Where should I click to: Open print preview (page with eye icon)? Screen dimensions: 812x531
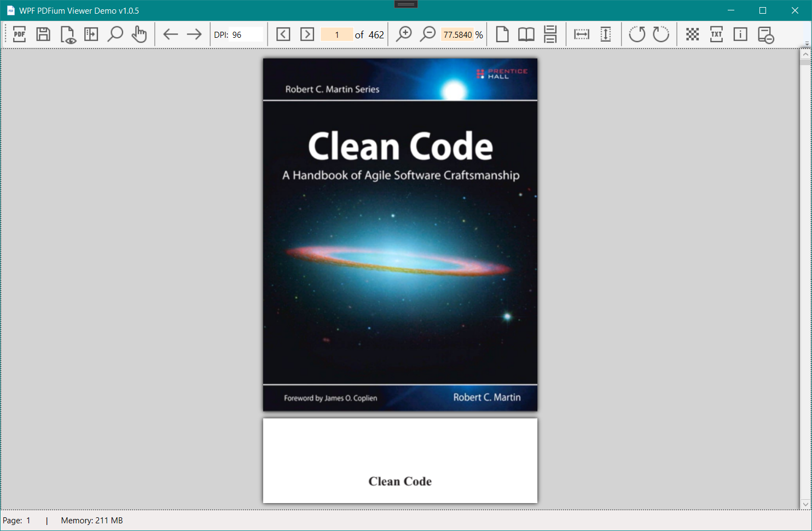pos(68,34)
